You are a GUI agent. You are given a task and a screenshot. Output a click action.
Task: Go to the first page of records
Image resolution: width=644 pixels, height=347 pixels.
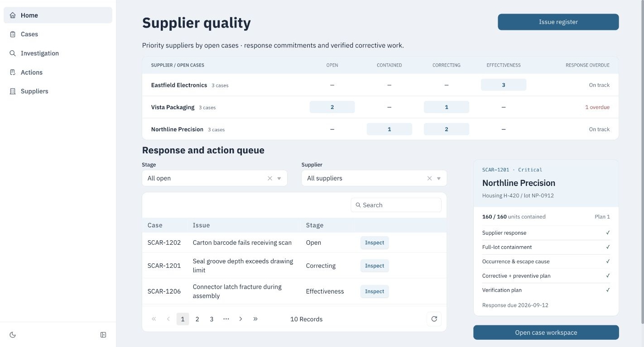coord(154,319)
